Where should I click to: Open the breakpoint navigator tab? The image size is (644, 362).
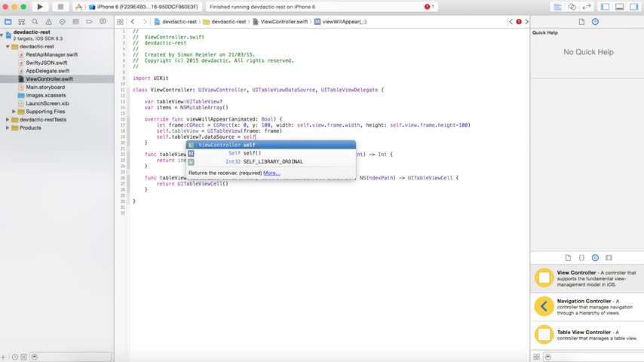[x=89, y=21]
